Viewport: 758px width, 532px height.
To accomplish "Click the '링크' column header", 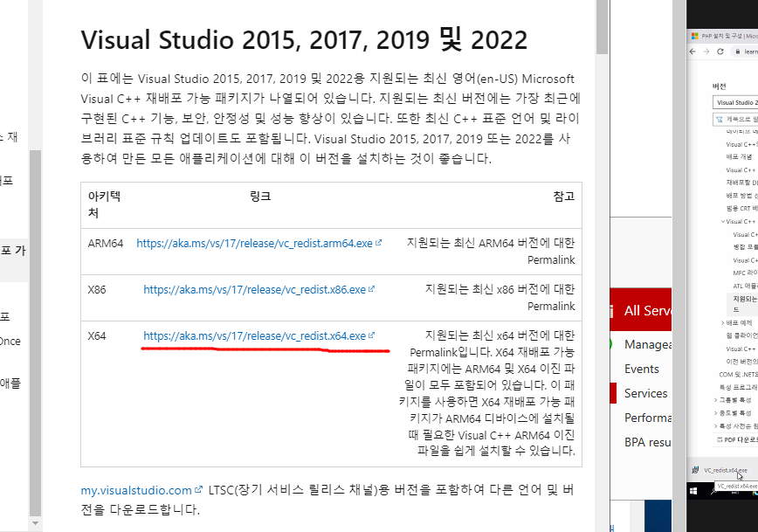I will tap(260, 197).
